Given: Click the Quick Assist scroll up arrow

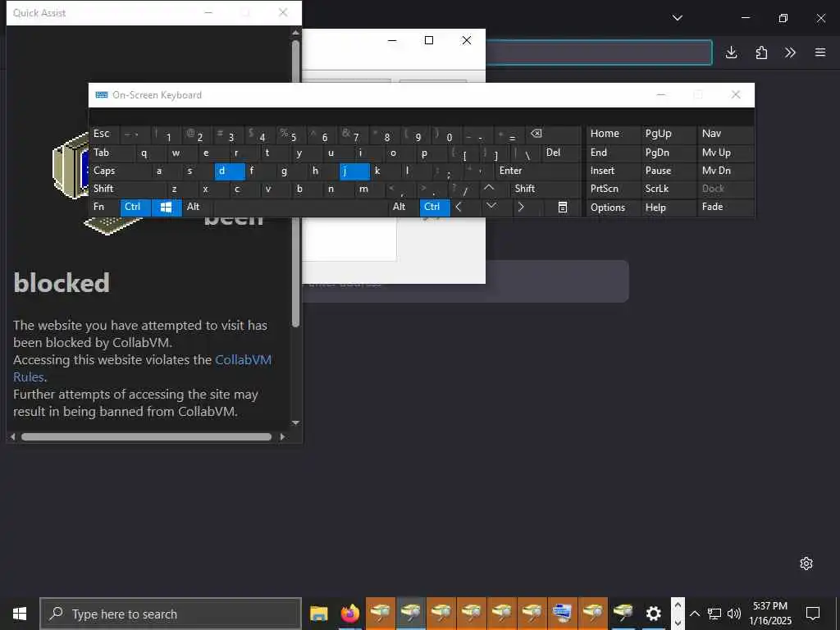Looking at the screenshot, I should [x=295, y=33].
